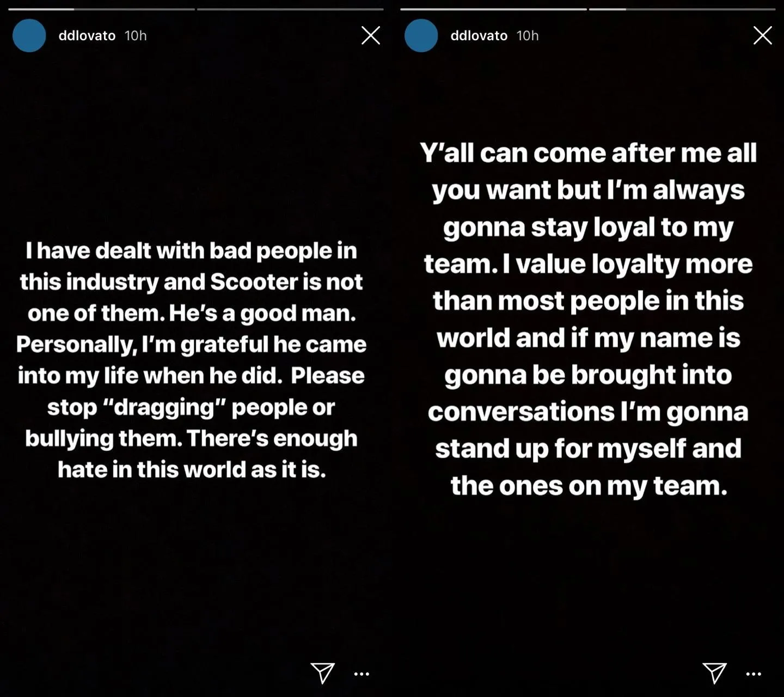Screen dimensions: 784x697
Task: Tap the 10h timestamp on left story
Action: click(136, 35)
